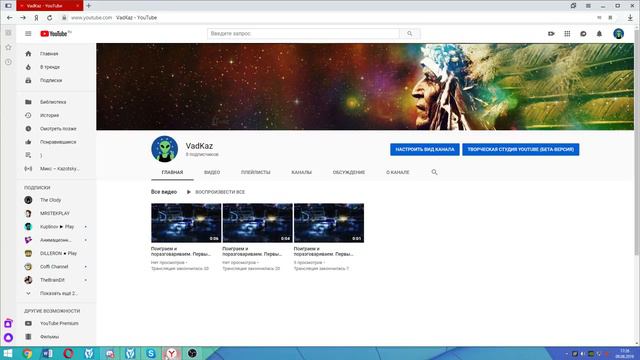The height and width of the screenshot is (360, 640).
Task: Reload the page with refresh icon
Action: point(49,18)
